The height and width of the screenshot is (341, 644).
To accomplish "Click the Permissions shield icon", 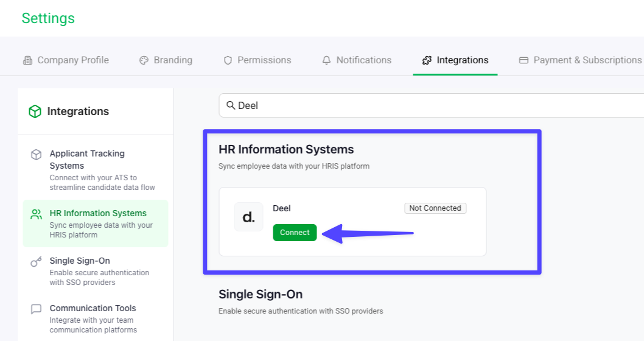I will tap(228, 60).
